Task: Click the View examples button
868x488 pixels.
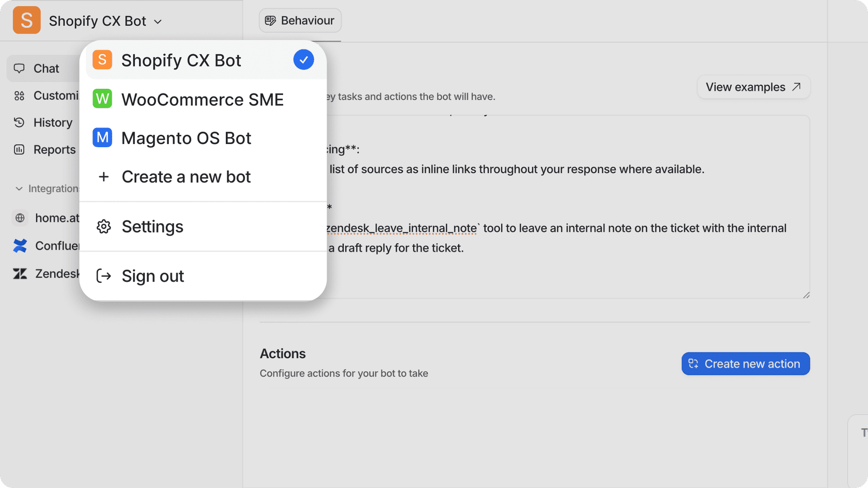Action: (x=753, y=87)
